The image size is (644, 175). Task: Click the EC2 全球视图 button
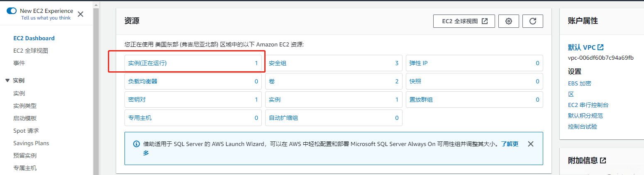[x=464, y=21]
